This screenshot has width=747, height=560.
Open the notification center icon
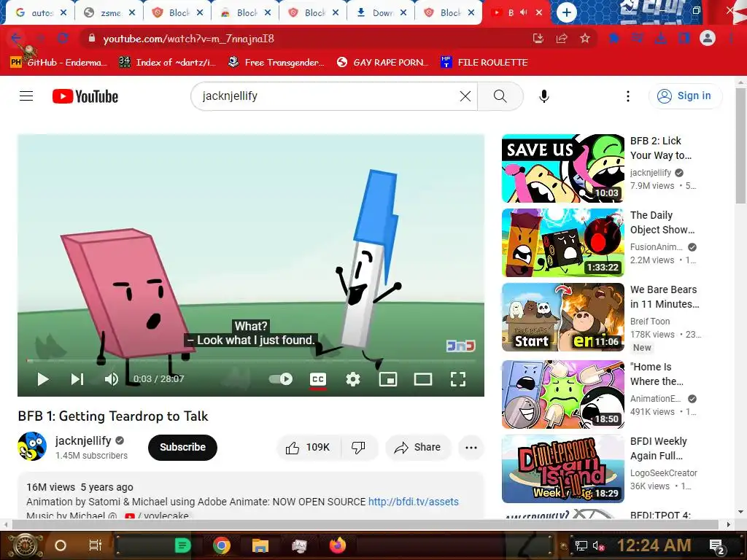tap(718, 546)
